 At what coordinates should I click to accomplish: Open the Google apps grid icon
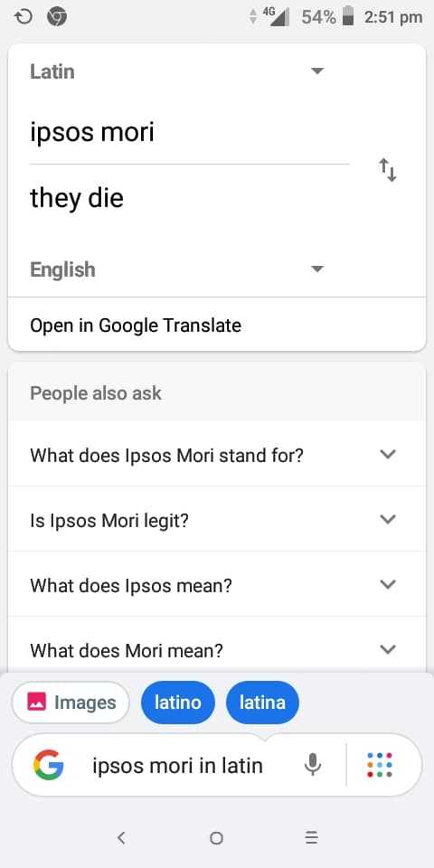click(x=380, y=765)
